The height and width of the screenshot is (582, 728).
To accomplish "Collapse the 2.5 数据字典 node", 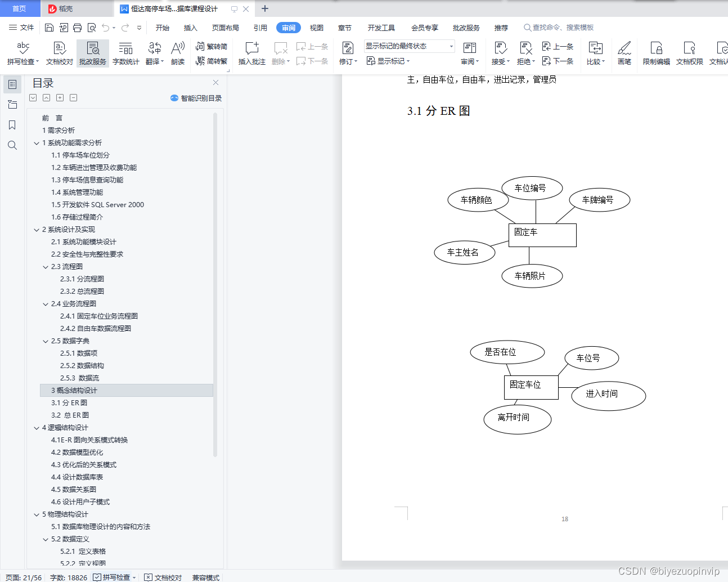I will (x=46, y=341).
